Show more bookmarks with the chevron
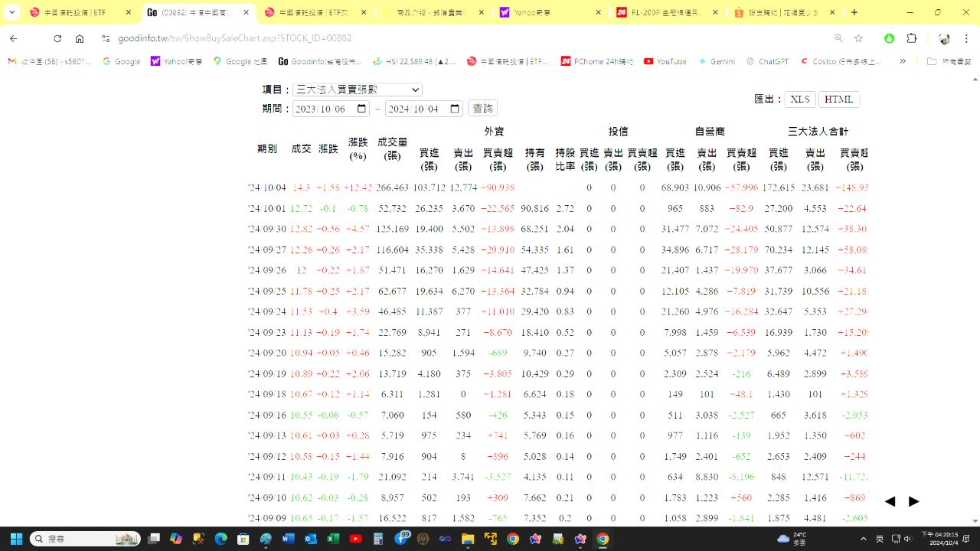Screen dimensions: 980x551 [903, 61]
